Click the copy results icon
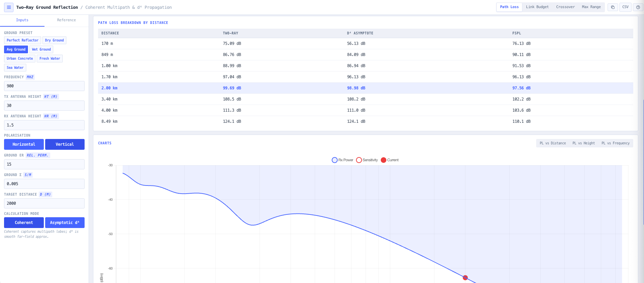 click(x=613, y=7)
